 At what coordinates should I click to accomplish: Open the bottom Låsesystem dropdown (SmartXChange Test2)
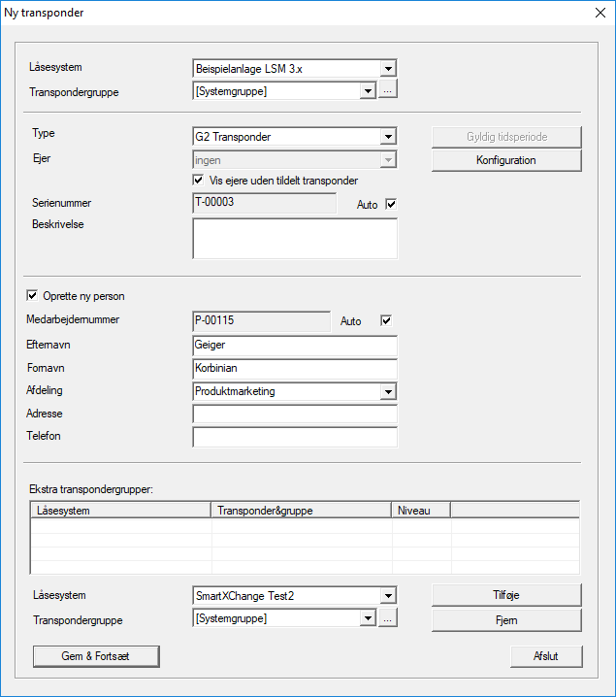(x=388, y=595)
